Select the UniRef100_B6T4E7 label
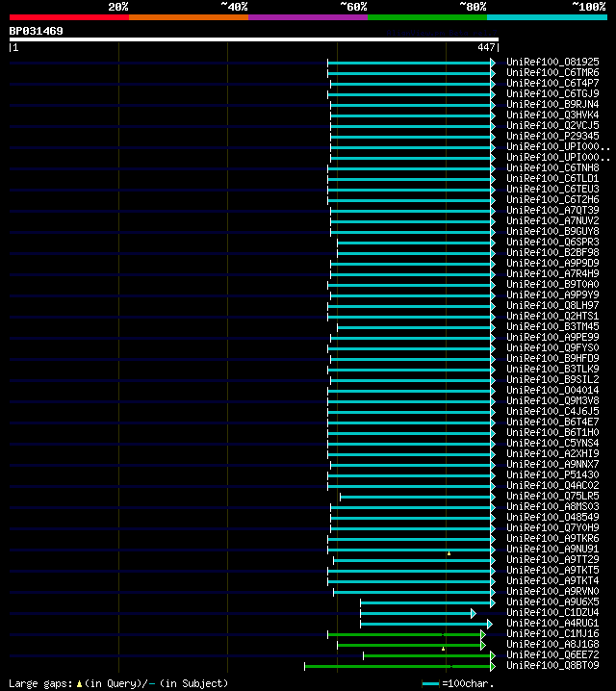 coord(552,422)
